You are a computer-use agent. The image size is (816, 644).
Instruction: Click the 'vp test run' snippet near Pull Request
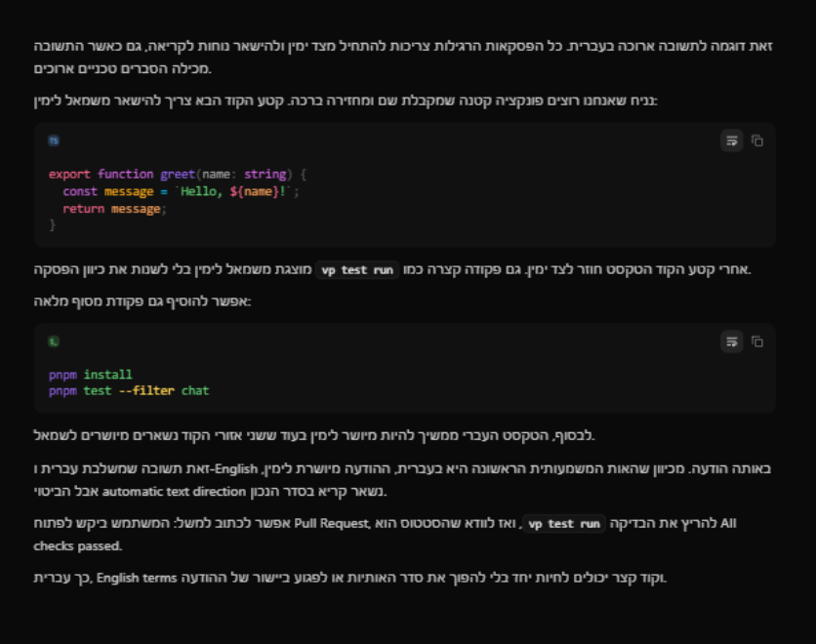coord(564,524)
